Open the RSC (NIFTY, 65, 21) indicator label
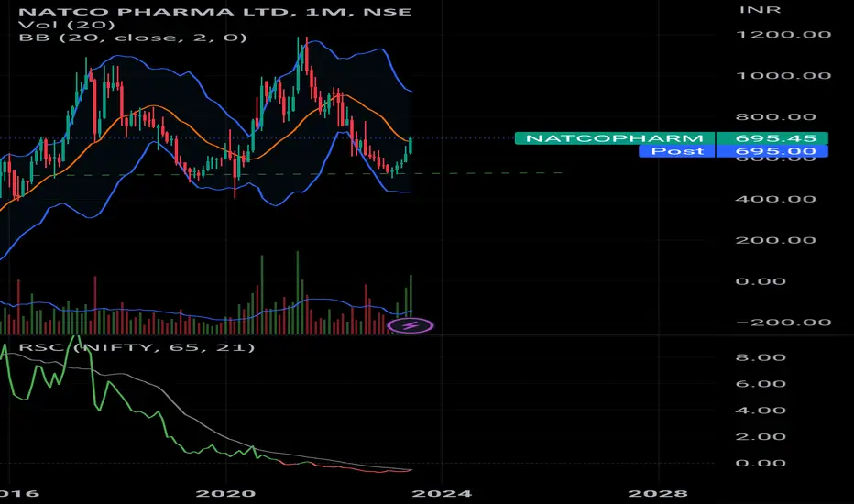Screen dimensions: 854x504 pyautogui.click(x=137, y=347)
